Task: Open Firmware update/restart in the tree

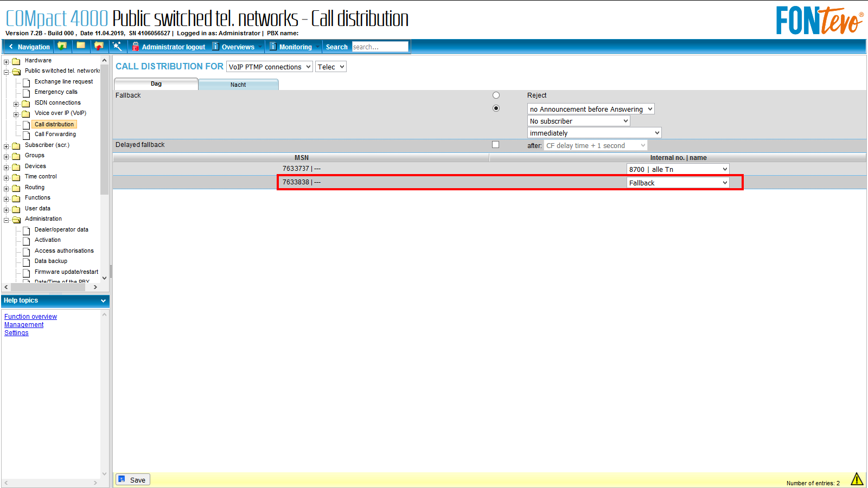Action: [66, 272]
